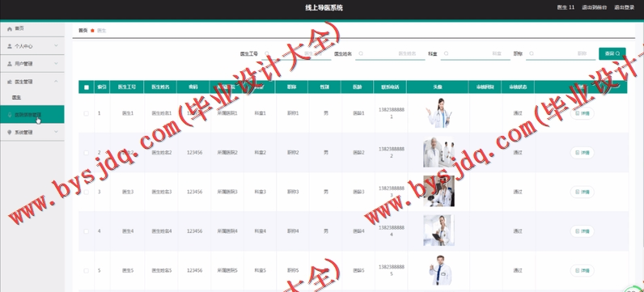Expand the 个人中心 sidebar menu chevron
Image resolution: width=644 pixels, height=292 pixels.
(57, 46)
